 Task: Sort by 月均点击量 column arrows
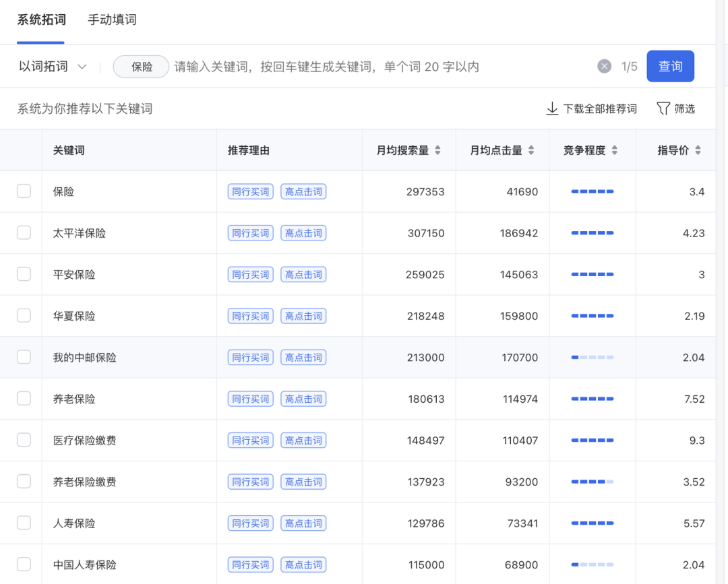tap(531, 150)
